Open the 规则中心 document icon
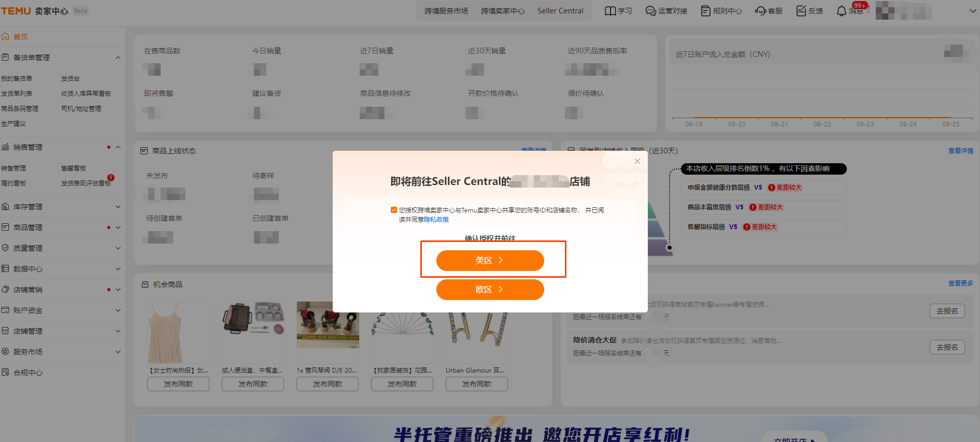This screenshot has width=980, height=442. click(705, 11)
